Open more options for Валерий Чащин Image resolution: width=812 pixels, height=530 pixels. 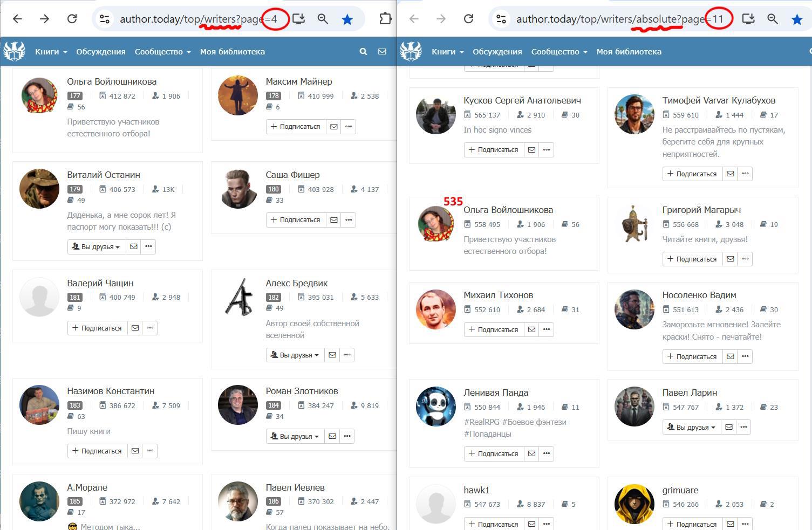[150, 328]
